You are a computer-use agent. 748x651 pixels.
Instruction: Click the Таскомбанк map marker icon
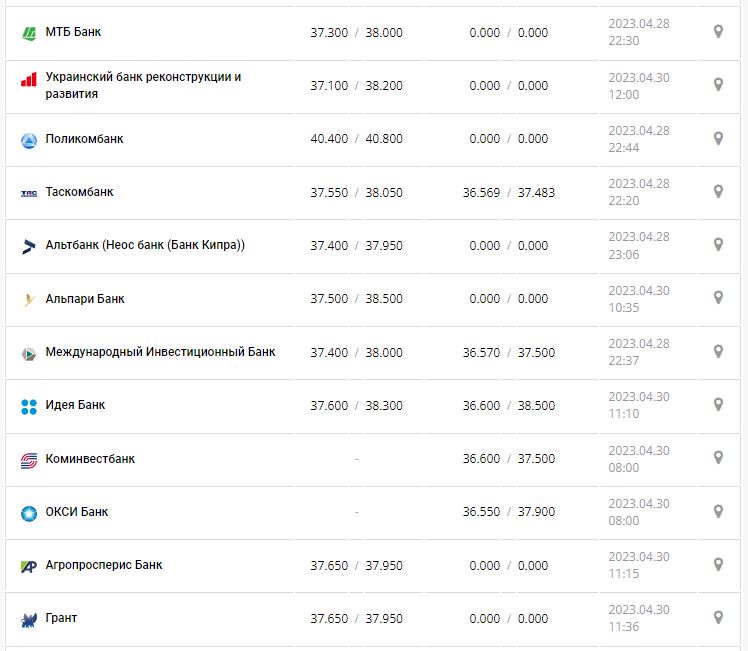(x=718, y=191)
